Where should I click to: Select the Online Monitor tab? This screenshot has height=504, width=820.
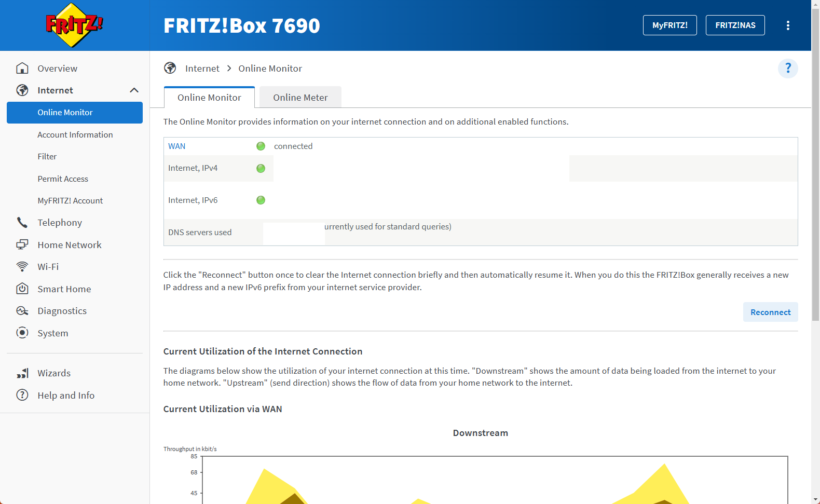(x=209, y=98)
